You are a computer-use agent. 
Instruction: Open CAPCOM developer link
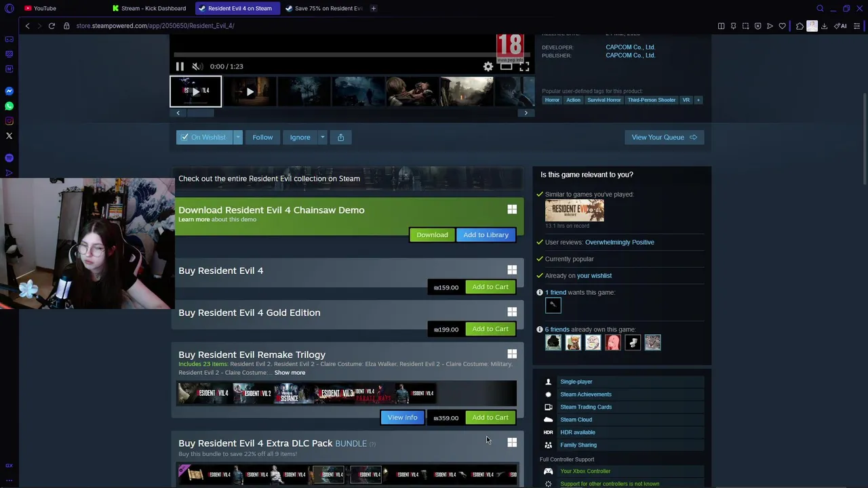pyautogui.click(x=630, y=47)
